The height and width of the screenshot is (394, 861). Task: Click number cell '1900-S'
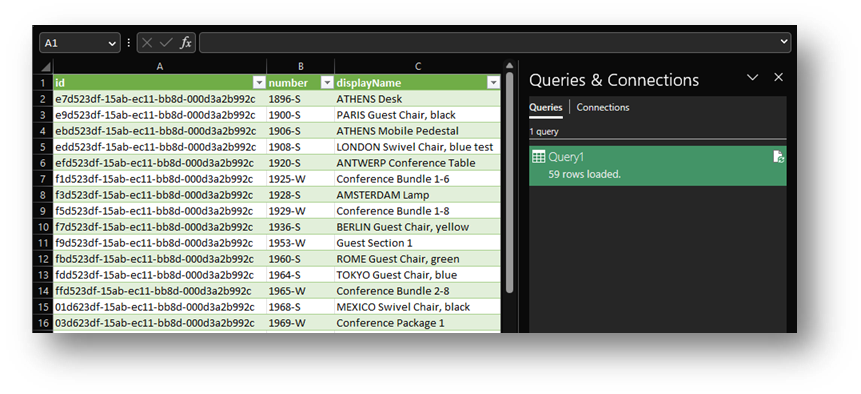point(300,115)
